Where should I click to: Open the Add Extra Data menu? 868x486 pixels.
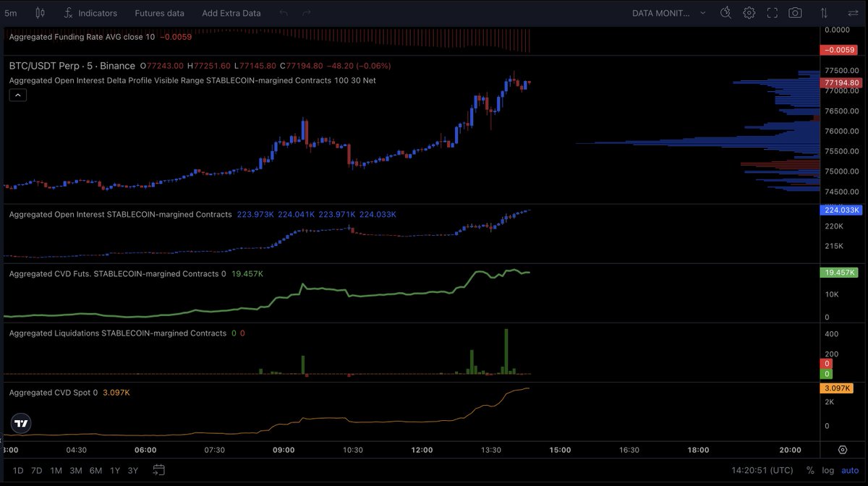coord(231,13)
